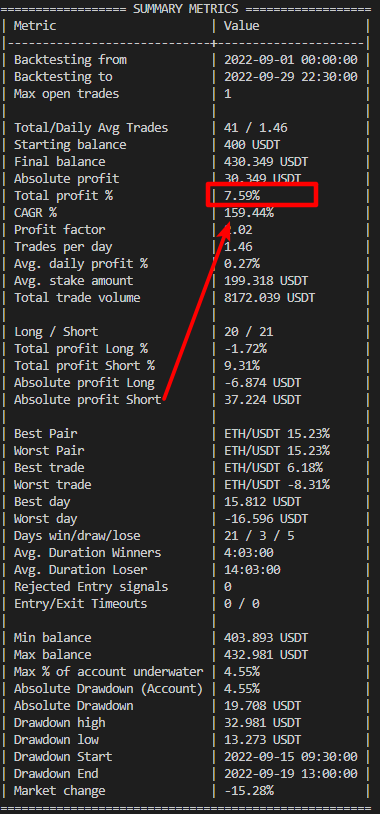Click the Metric column header

[35, 25]
